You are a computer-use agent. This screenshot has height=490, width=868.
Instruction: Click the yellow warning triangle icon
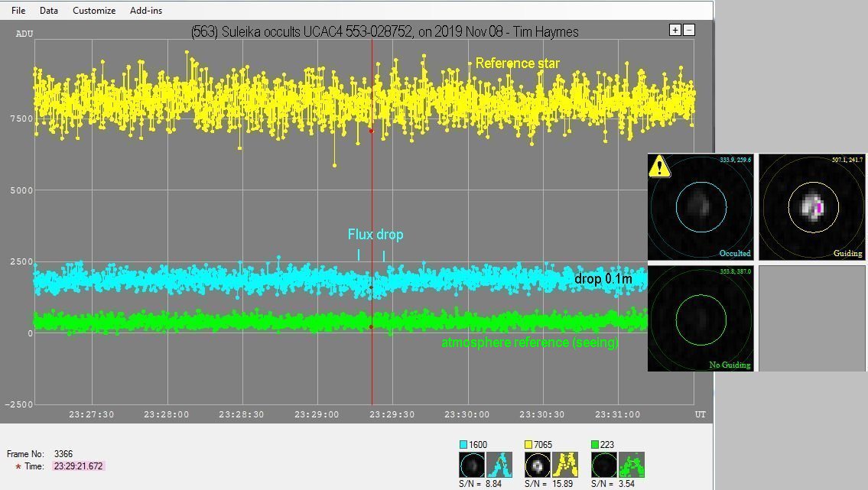point(659,167)
